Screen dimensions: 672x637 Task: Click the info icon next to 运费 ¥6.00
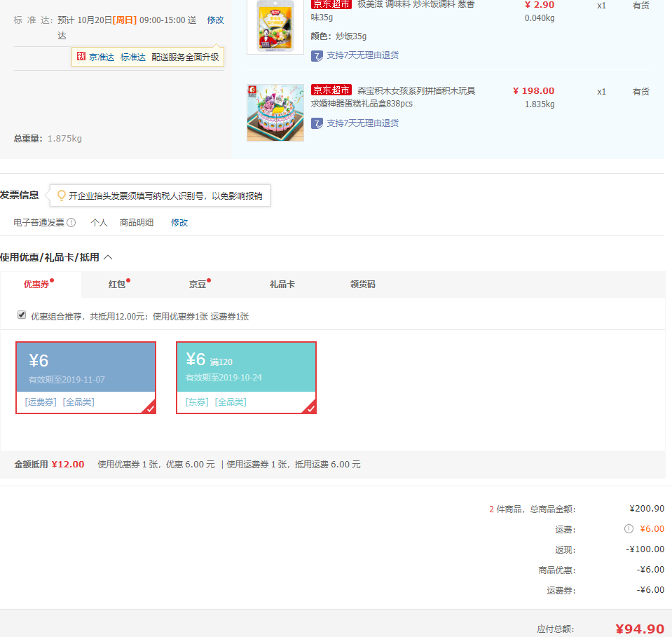click(x=629, y=529)
